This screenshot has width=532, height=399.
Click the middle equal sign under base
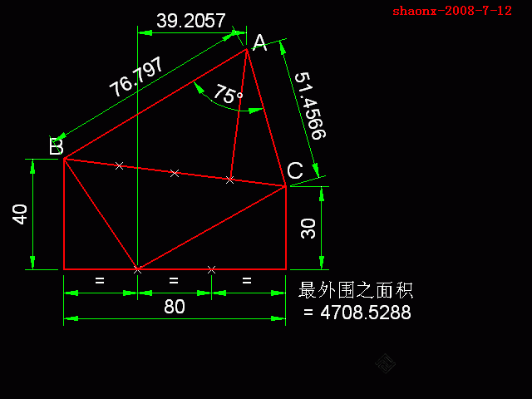pyautogui.click(x=174, y=281)
